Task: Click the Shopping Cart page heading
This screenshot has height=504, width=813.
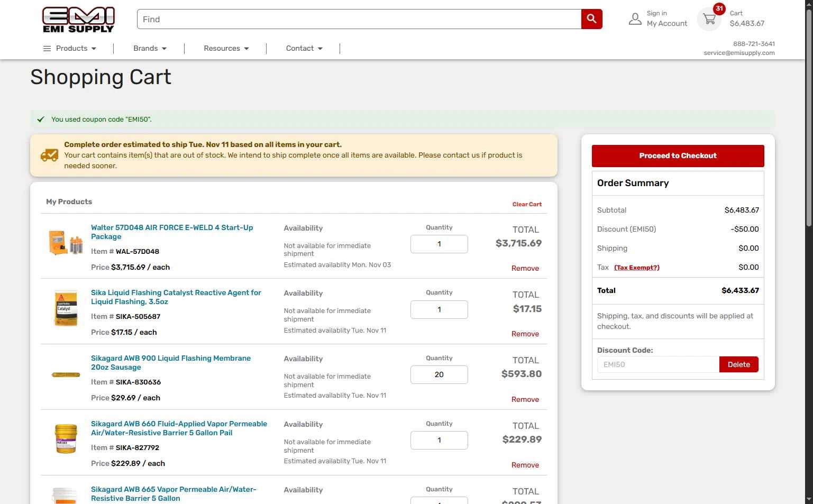Action: click(x=101, y=77)
